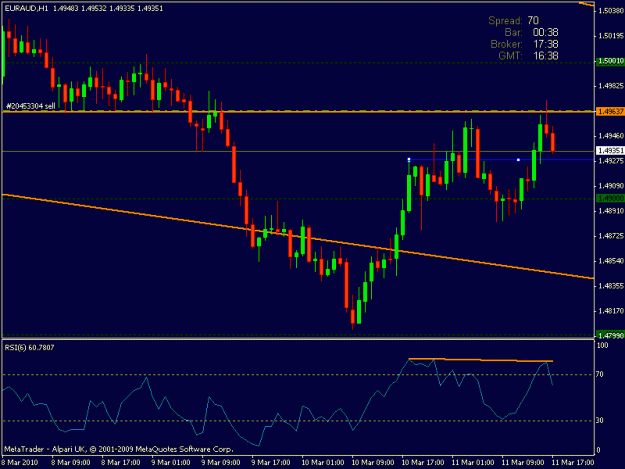Click the green price tag 1.47990

tap(610, 336)
